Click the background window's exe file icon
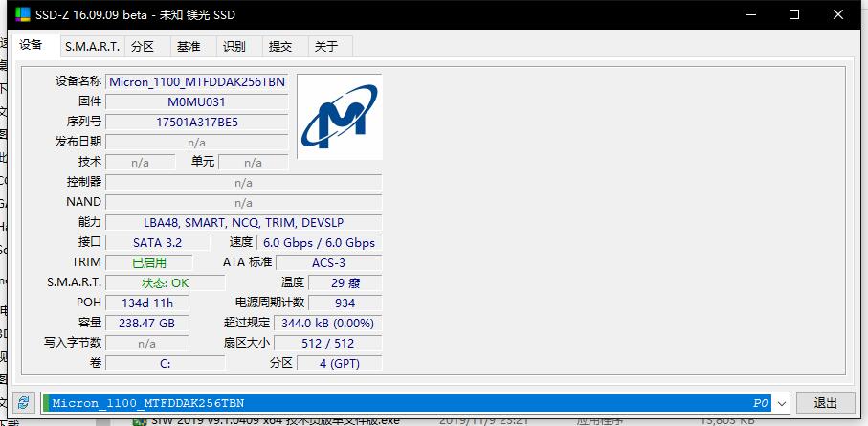 (x=140, y=421)
